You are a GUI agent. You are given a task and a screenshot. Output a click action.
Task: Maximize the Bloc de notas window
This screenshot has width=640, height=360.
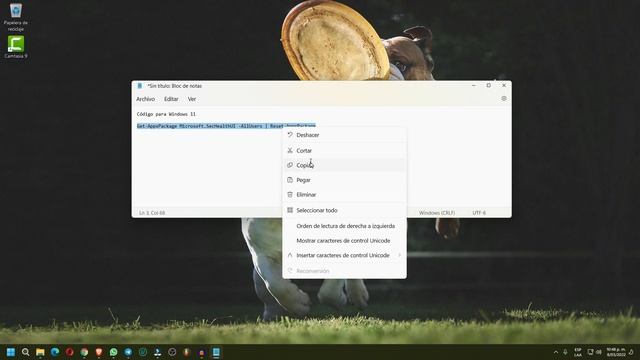click(489, 86)
